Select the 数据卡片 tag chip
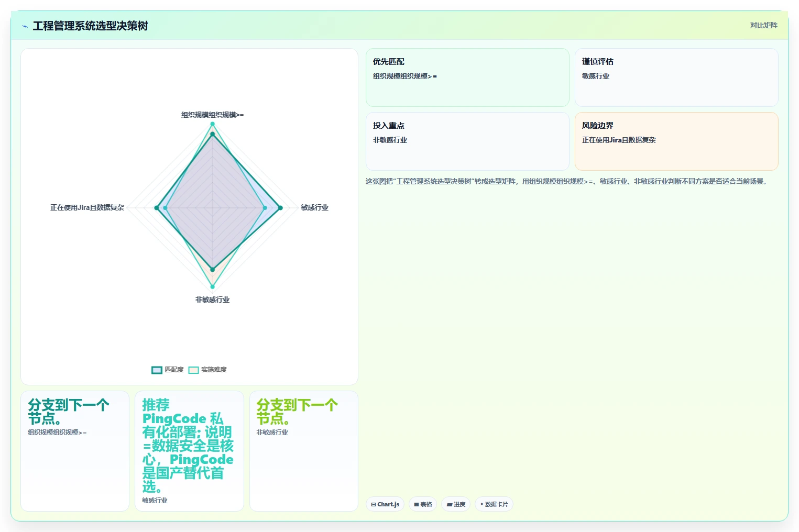The width and height of the screenshot is (799, 532). pos(494,504)
